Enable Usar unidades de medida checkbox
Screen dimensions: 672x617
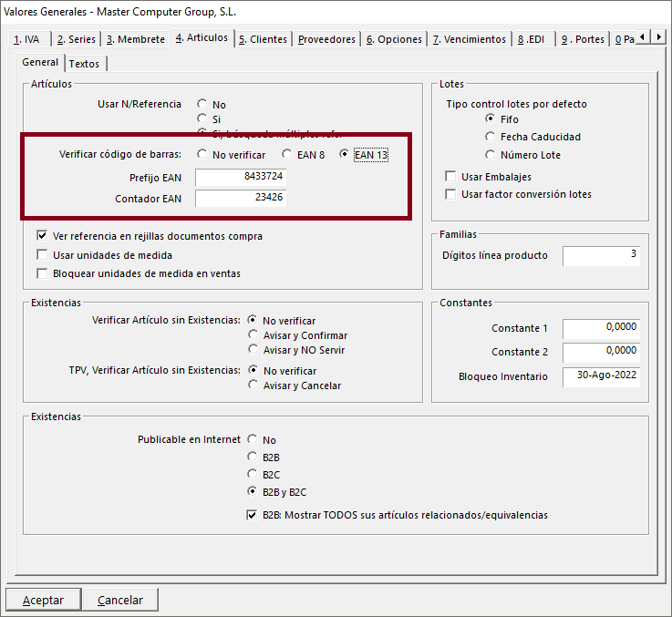(42, 255)
